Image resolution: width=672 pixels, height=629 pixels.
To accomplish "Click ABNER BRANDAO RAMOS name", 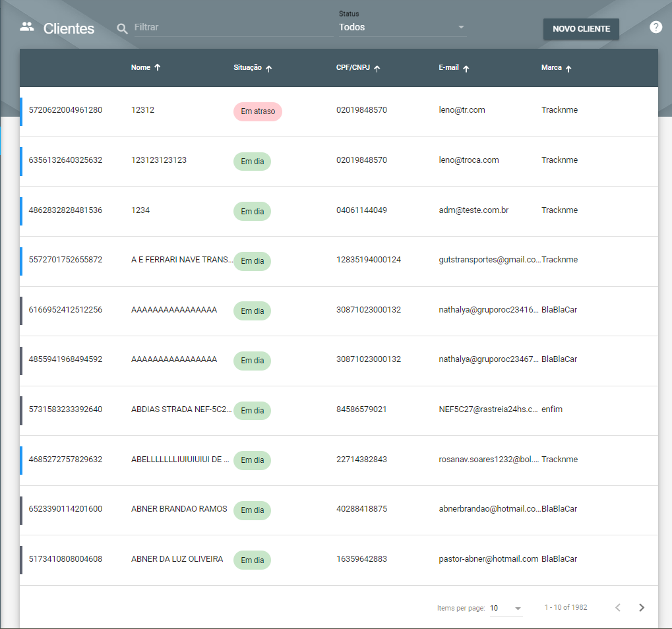I will pyautogui.click(x=179, y=509).
